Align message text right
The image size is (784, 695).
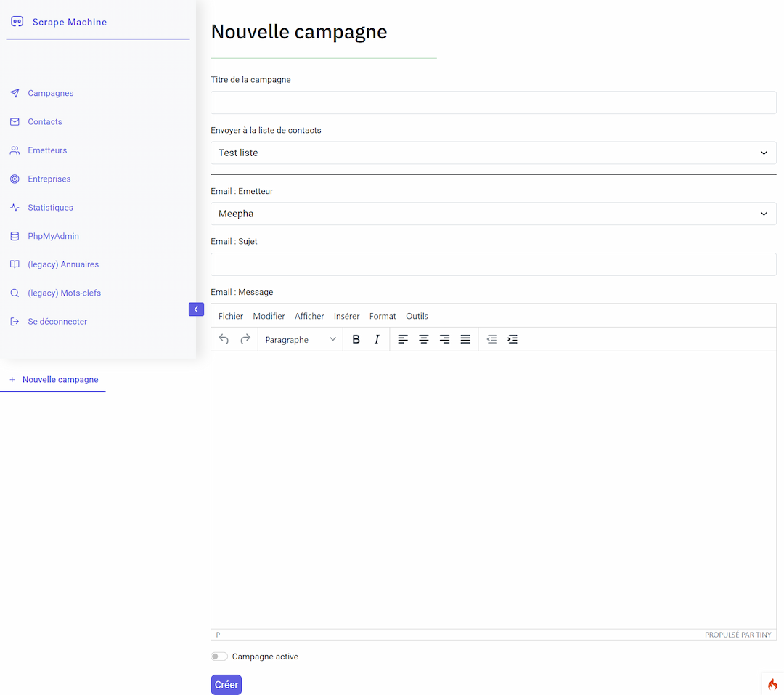[x=444, y=339]
